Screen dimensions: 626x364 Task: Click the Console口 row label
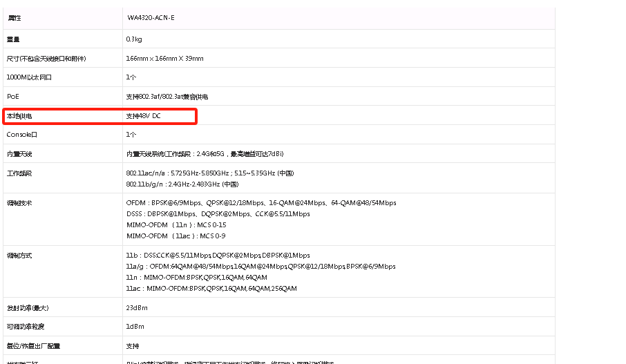coord(22,135)
